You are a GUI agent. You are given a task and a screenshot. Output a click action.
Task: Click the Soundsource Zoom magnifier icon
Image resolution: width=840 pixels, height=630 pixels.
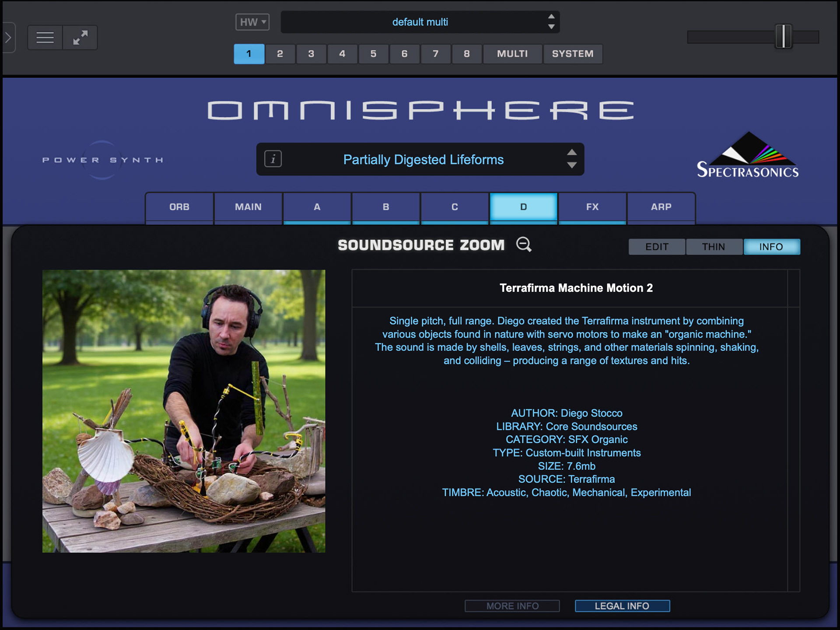coord(524,245)
